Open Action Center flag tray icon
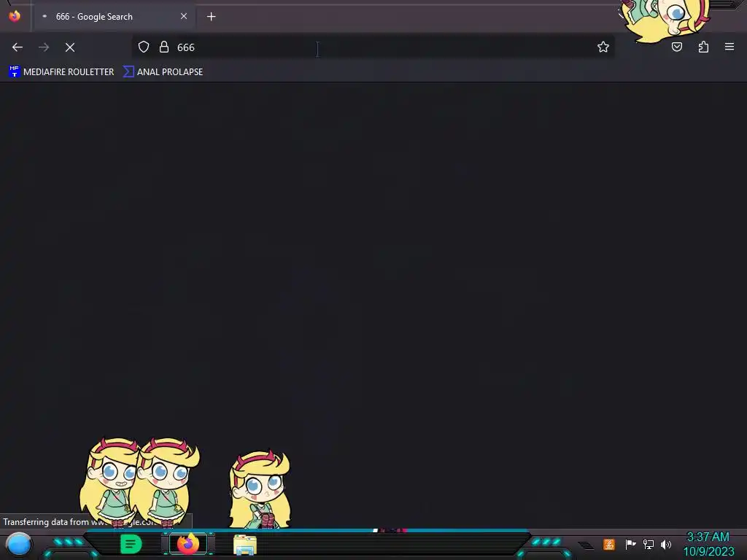This screenshot has width=747, height=560. [x=630, y=544]
